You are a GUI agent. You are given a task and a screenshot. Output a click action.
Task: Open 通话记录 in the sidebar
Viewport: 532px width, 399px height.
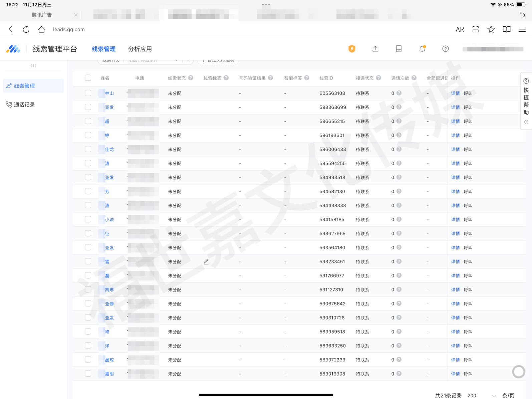click(x=24, y=105)
